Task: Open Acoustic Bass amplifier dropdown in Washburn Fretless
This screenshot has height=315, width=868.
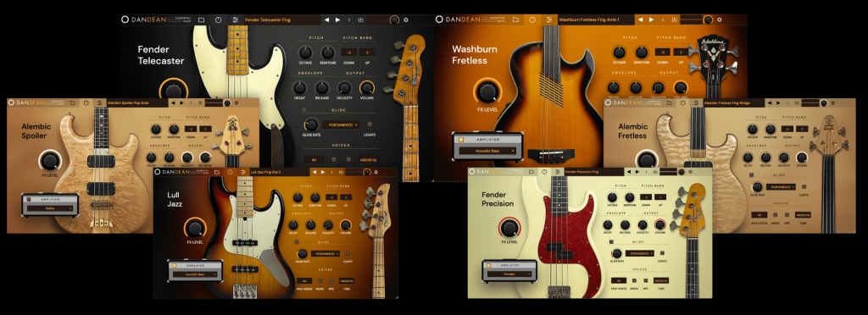Action: coord(487,151)
